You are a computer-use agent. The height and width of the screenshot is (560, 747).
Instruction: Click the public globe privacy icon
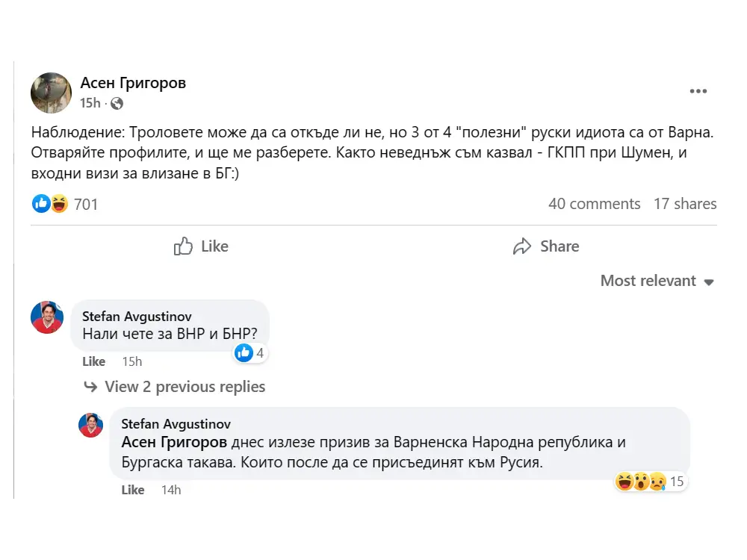117,104
